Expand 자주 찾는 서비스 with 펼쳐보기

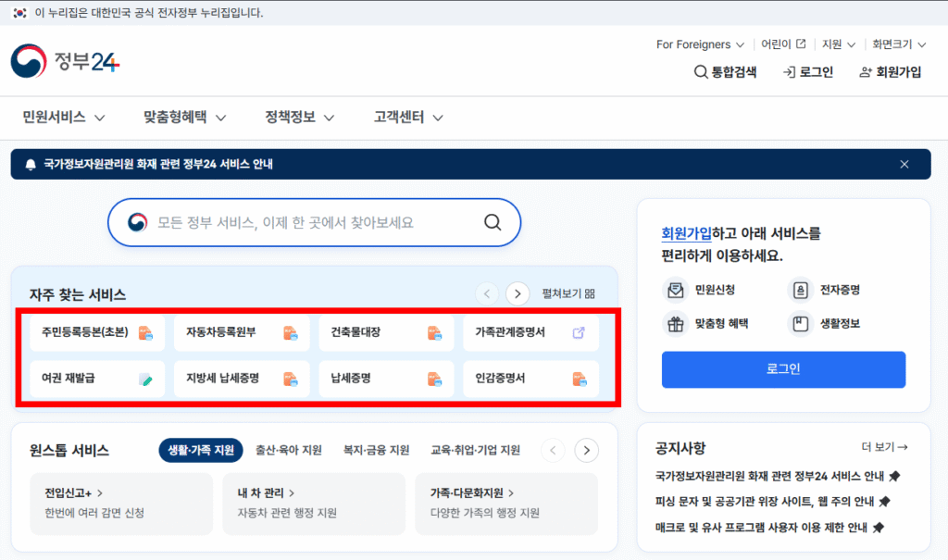tap(568, 294)
